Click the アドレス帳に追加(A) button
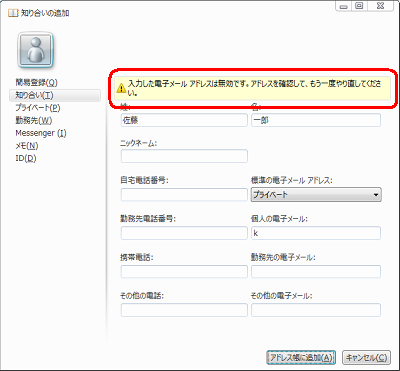Screen dimensions: 400x371 (x=301, y=358)
